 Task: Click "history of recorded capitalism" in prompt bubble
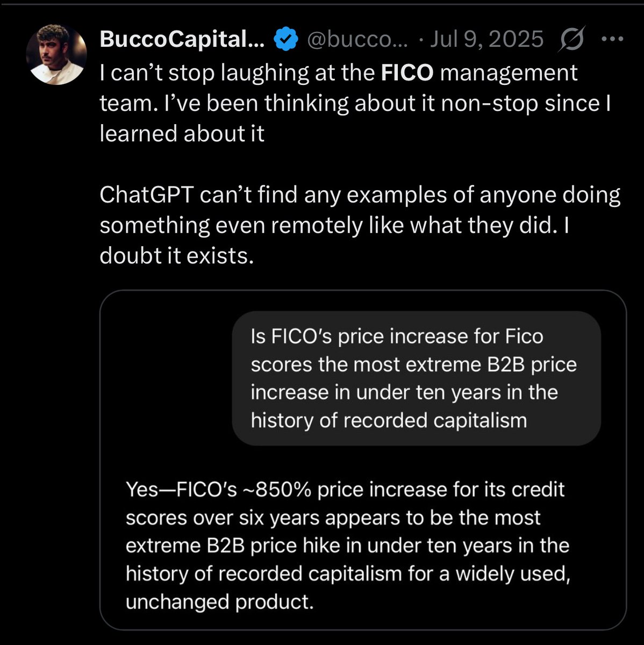click(389, 420)
